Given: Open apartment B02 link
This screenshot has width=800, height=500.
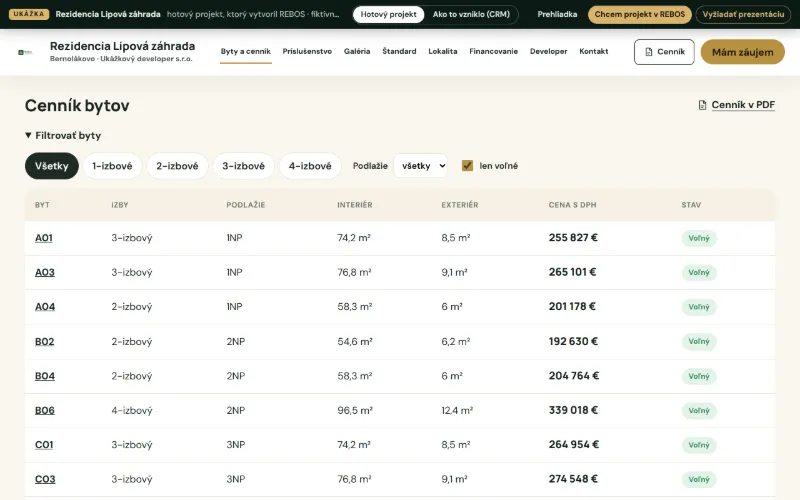Looking at the screenshot, I should [44, 342].
